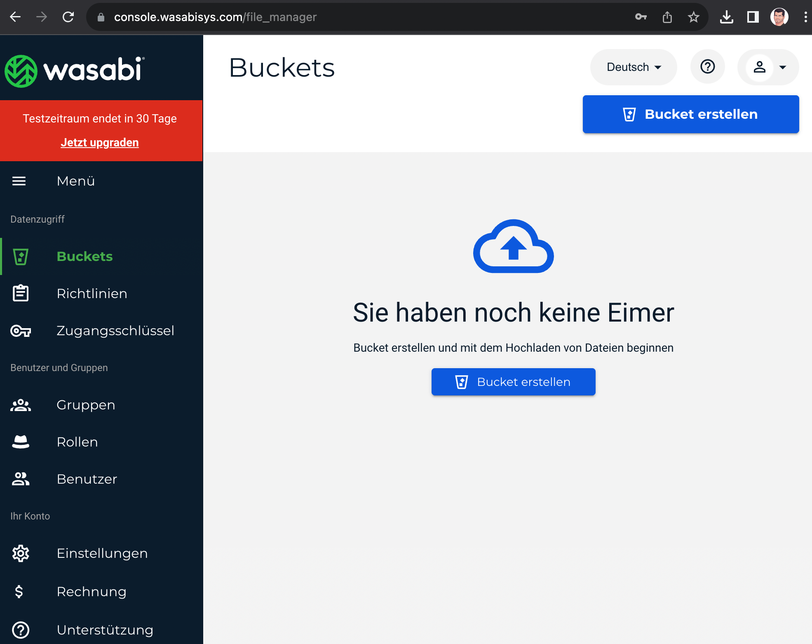Image resolution: width=812 pixels, height=644 pixels.
Task: Select the Richtlinien clipboard icon
Action: [21, 294]
